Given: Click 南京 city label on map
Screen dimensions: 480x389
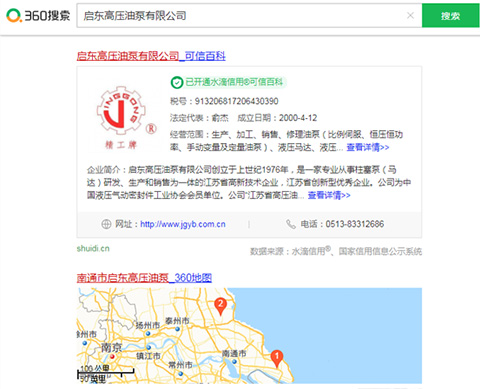Looking at the screenshot, I should point(112,348).
